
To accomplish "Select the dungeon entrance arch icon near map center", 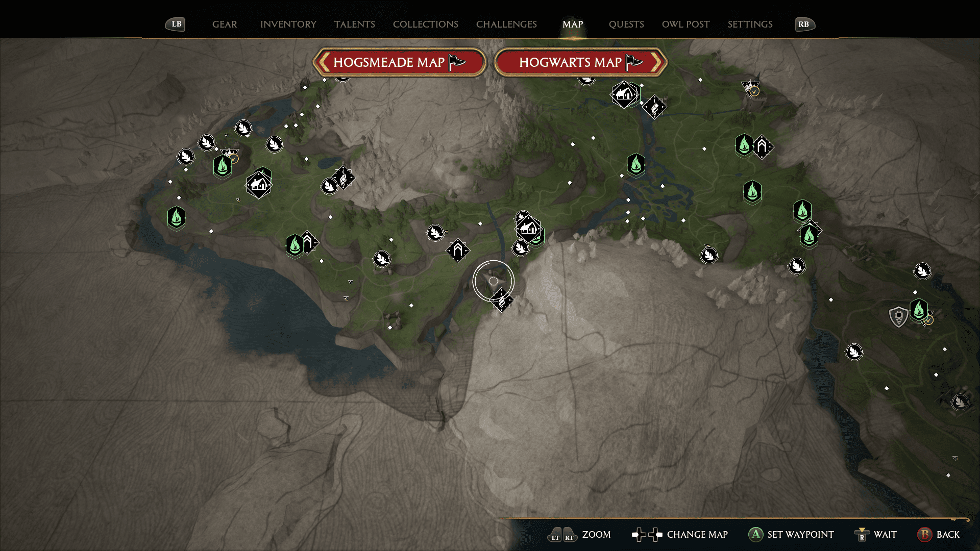I will pyautogui.click(x=458, y=250).
